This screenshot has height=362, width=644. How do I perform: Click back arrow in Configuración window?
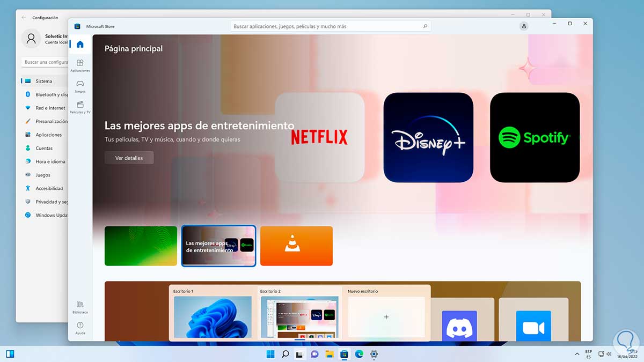(24, 18)
